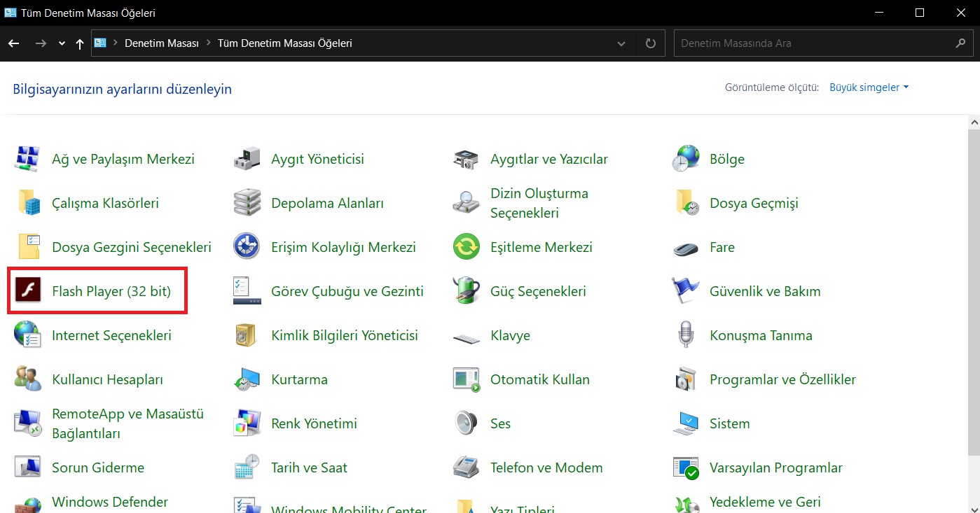
Task: Expand the chevron before Denetim Masası breadcrumb
Action: point(116,43)
